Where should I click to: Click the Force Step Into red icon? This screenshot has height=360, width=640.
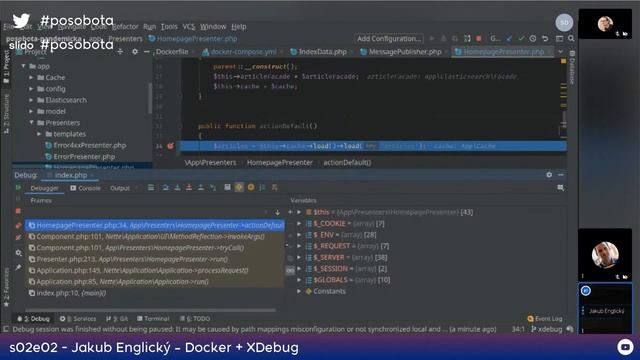pyautogui.click(x=189, y=187)
